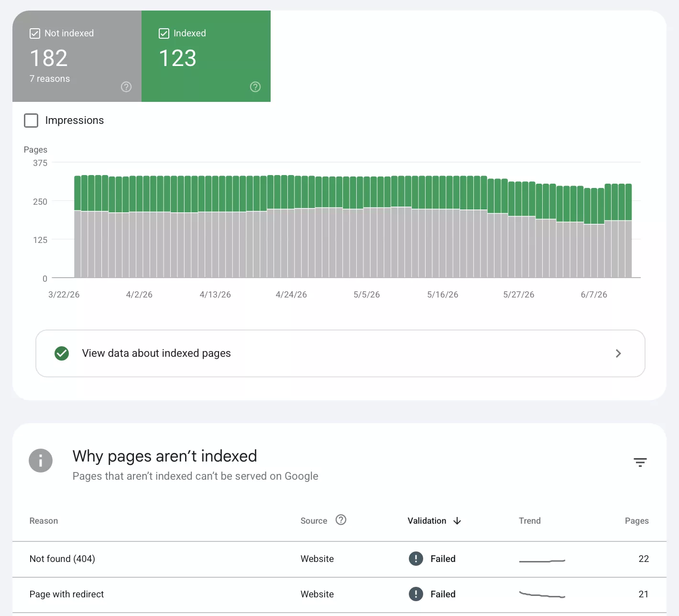The image size is (679, 616).
Task: Click the Pages column header
Action: coord(637,521)
